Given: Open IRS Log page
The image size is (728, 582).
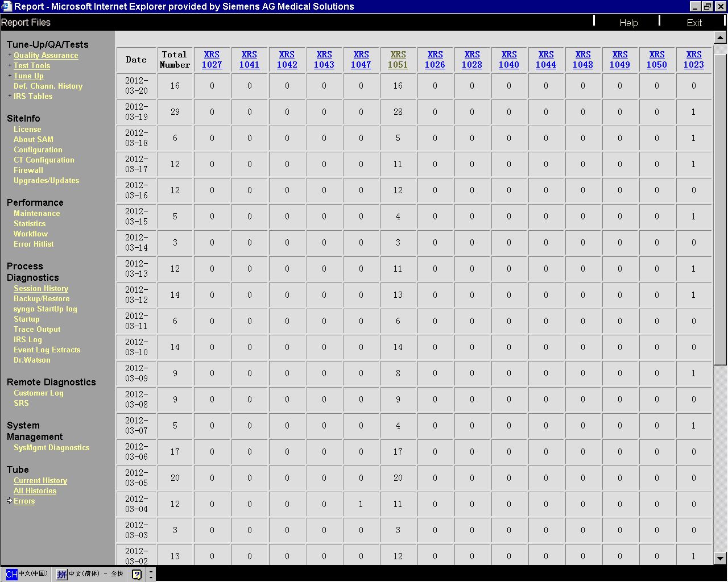Looking at the screenshot, I should pos(28,340).
